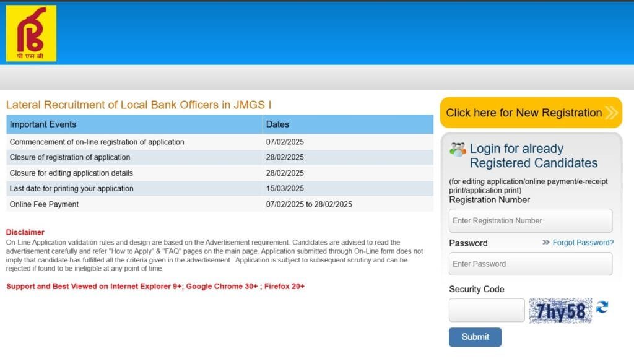Click the chevron arrows on the New Registration banner
634x364 pixels.
(x=612, y=113)
